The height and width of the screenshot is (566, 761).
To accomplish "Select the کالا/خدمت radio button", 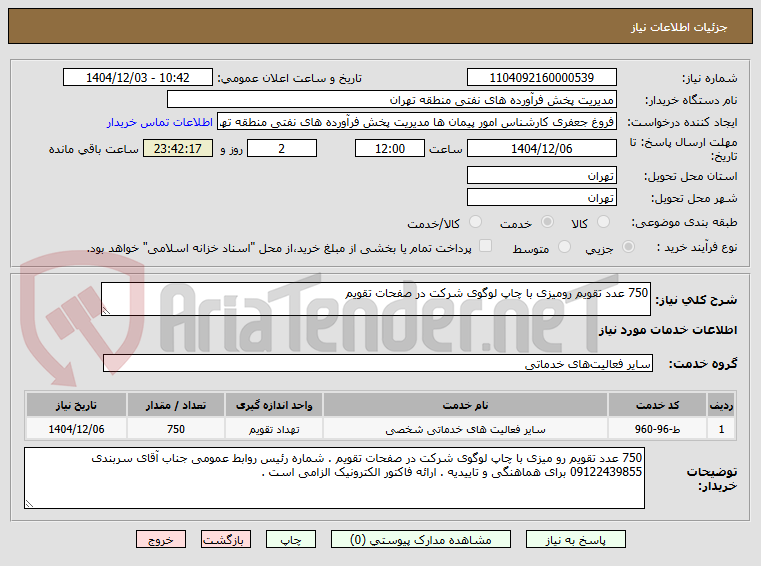I will coord(476,222).
